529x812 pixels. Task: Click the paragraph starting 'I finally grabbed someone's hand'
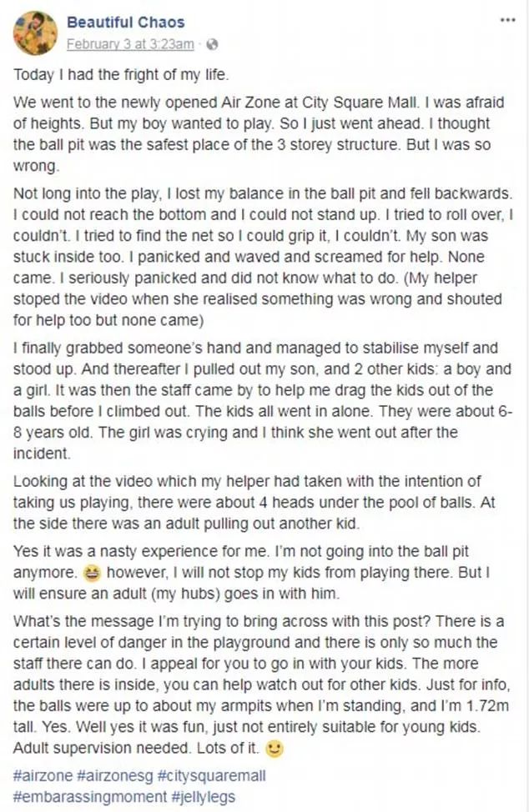click(x=263, y=401)
